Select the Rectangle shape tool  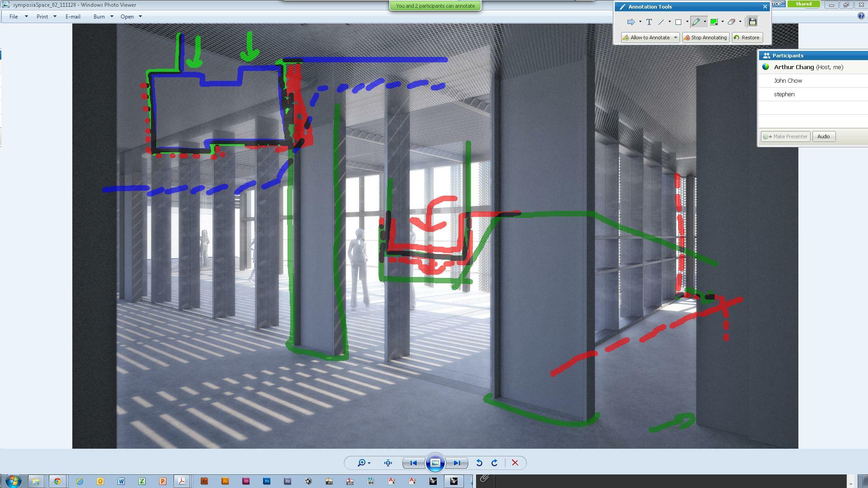coord(678,22)
